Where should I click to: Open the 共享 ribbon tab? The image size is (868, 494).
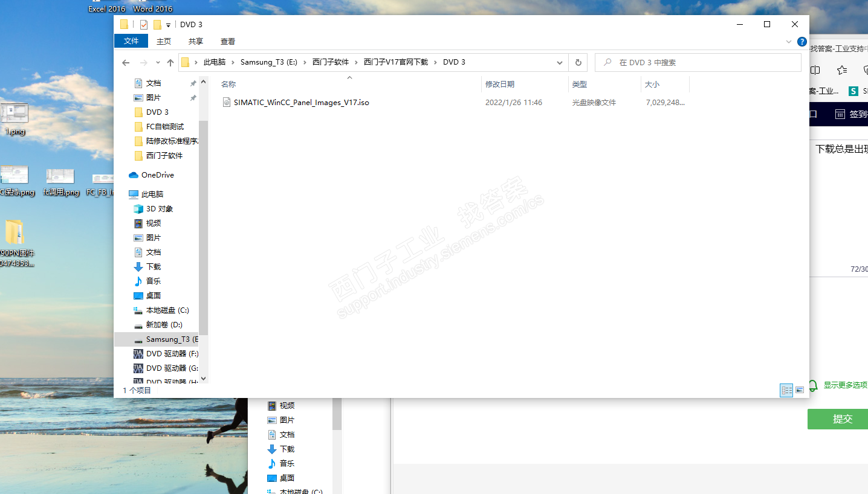click(195, 42)
